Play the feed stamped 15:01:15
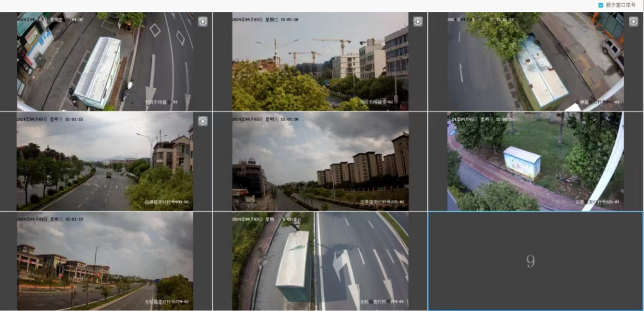 (203, 121)
